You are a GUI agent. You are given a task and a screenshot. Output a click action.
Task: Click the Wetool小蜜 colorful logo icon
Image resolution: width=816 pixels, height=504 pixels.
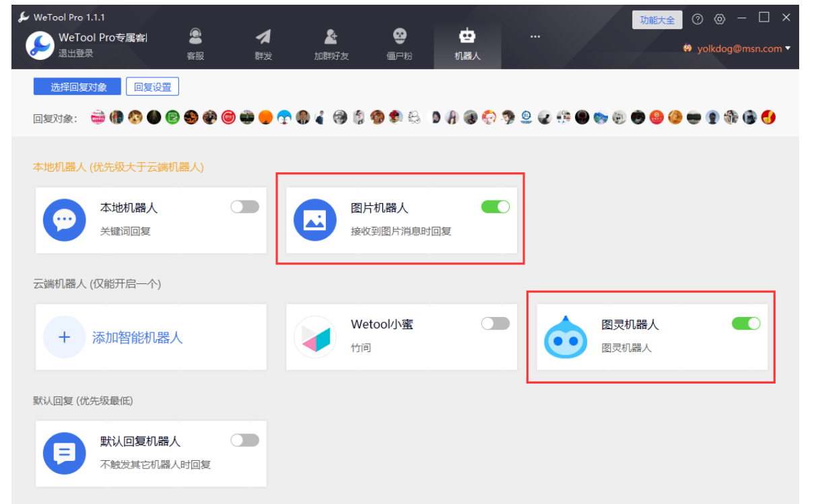click(315, 337)
